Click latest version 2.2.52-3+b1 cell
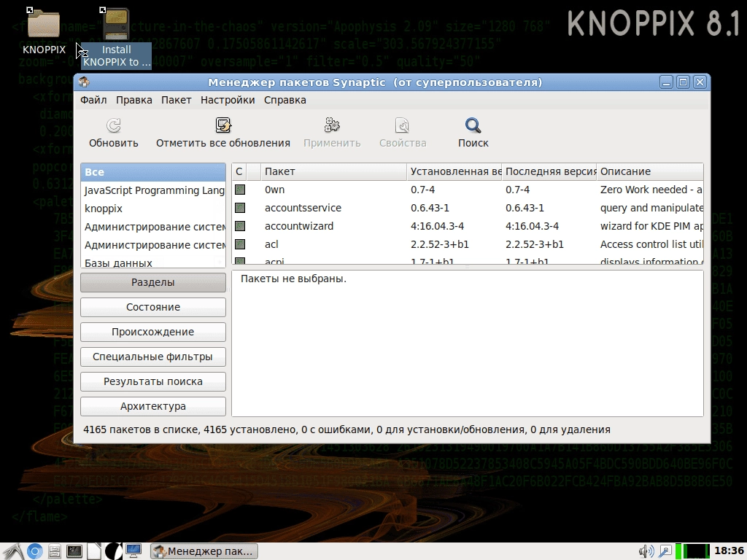The image size is (747, 560). coord(535,244)
